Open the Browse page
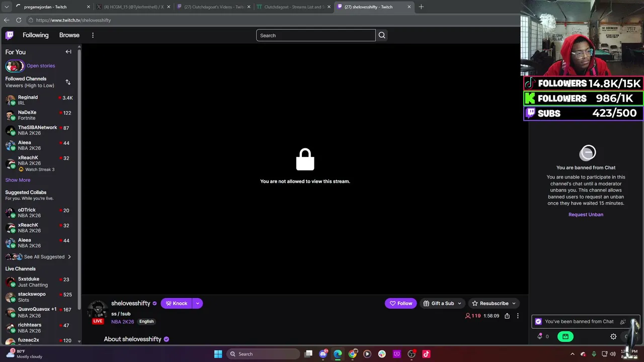 (x=69, y=35)
